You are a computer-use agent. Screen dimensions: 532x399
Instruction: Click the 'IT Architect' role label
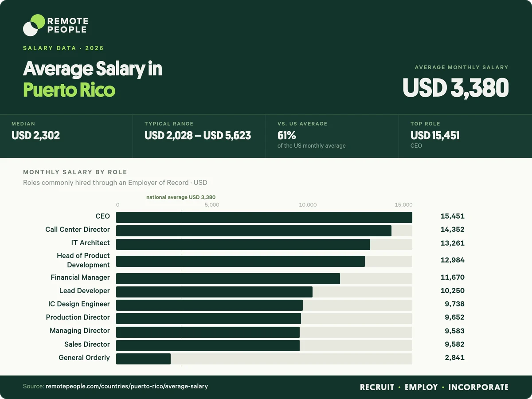[x=90, y=243]
